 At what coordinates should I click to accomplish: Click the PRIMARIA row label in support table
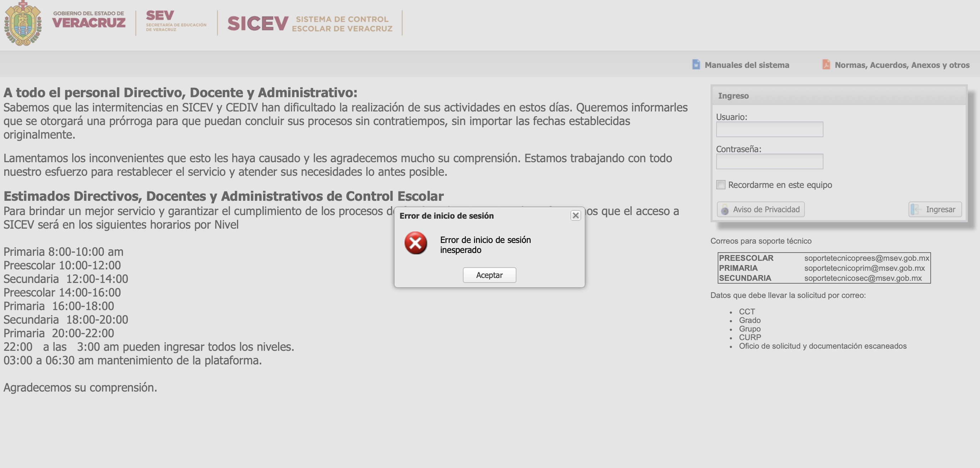tap(738, 268)
